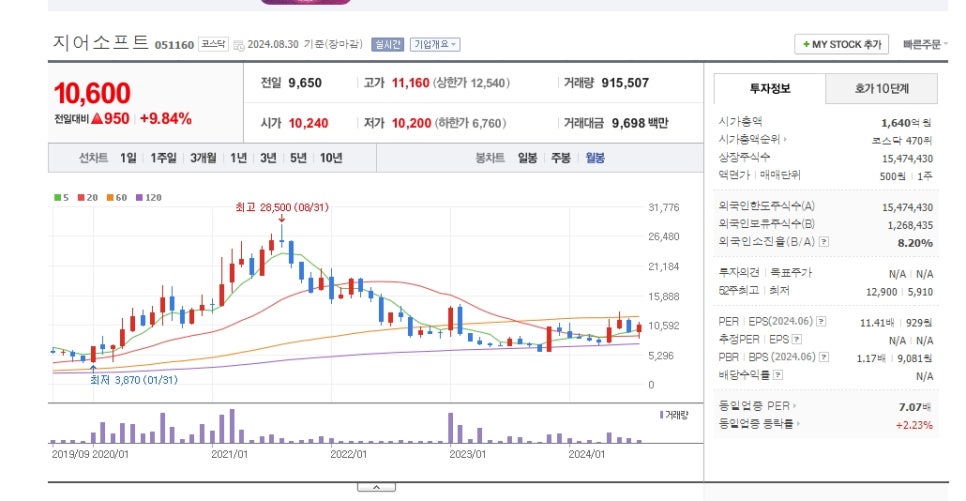966x501 pixels.
Task: Click the 거래량 volume legend marker
Action: point(674,415)
